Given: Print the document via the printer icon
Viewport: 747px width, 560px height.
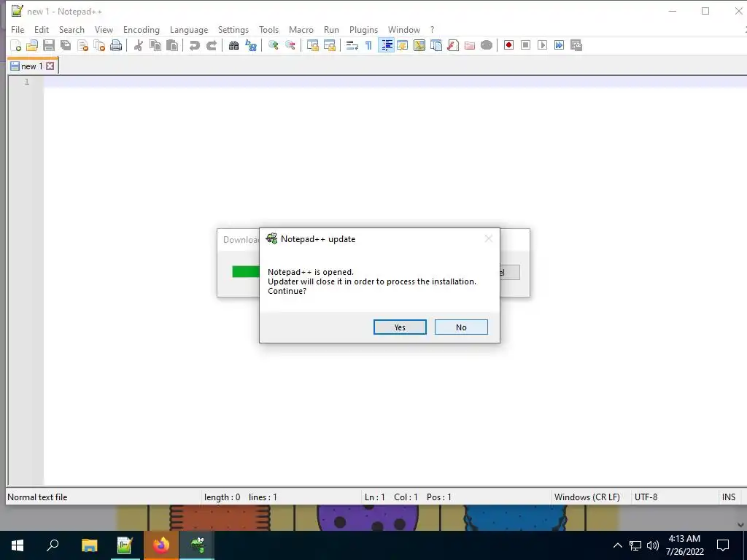Looking at the screenshot, I should click(x=116, y=45).
